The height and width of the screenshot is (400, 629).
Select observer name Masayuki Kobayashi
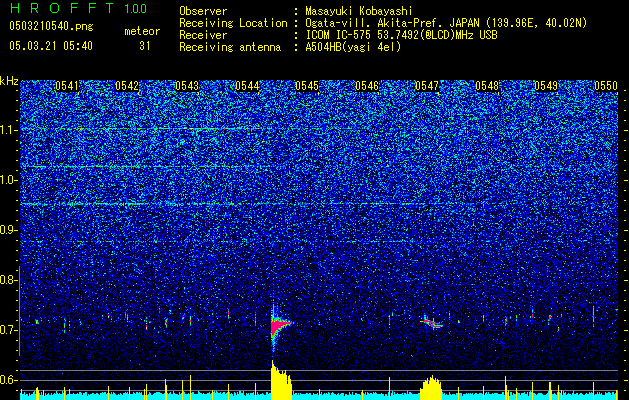(359, 11)
